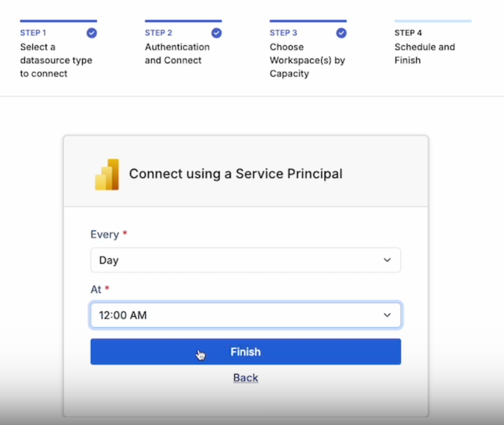Screen dimensions: 504x425
Task: Click the 'Select a datasource type to connect' text
Action: (x=56, y=60)
